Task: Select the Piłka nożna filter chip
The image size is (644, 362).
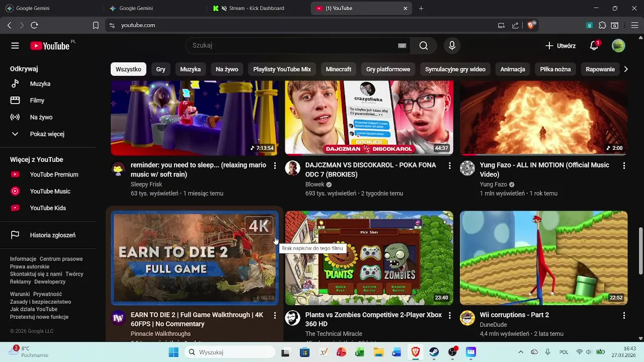Action: point(555,69)
